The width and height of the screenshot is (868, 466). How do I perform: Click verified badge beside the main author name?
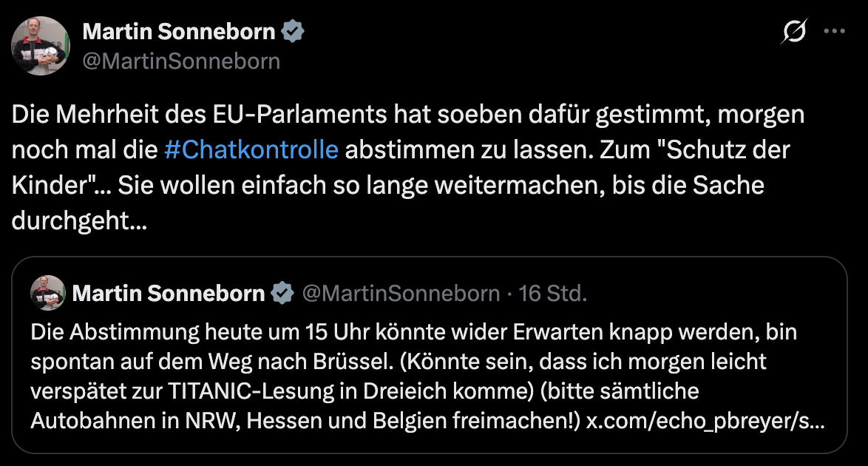coord(294,32)
